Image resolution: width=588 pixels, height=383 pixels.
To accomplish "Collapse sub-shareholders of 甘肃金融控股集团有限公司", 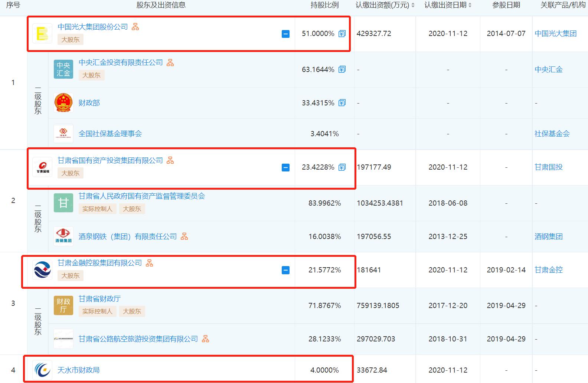I will pyautogui.click(x=285, y=270).
